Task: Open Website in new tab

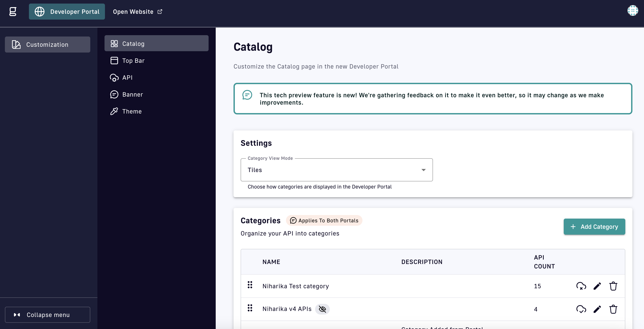Action: 137,12
